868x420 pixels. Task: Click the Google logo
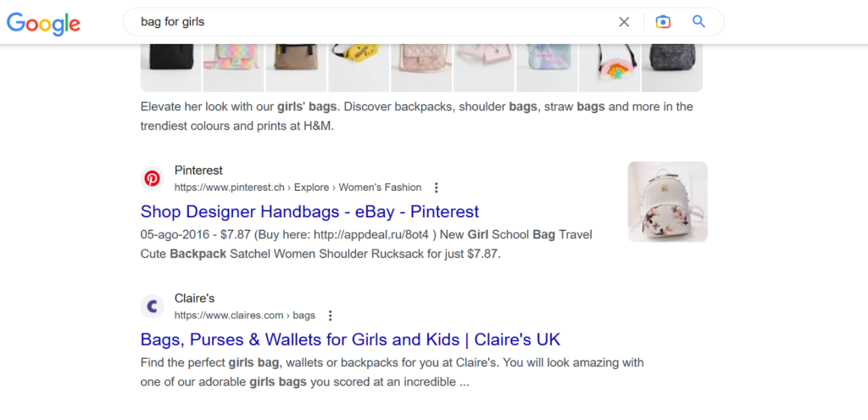(43, 23)
